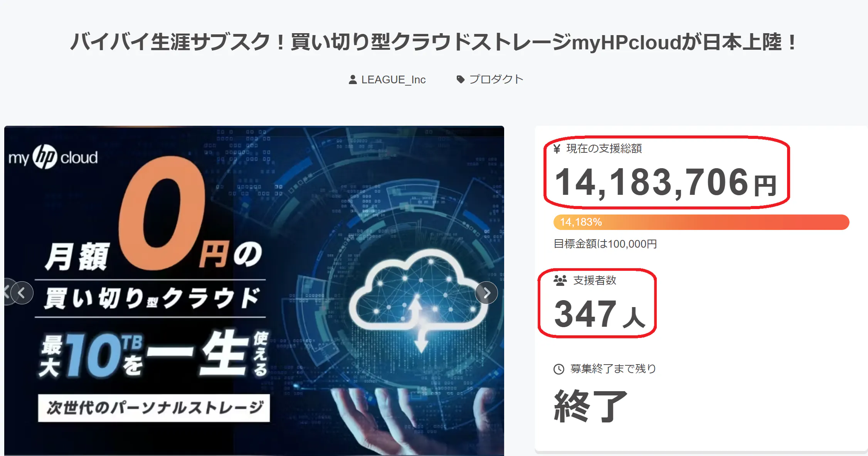Click the my hp cloud logo in banner
Viewport: 868px width, 456px height.
coord(53,157)
